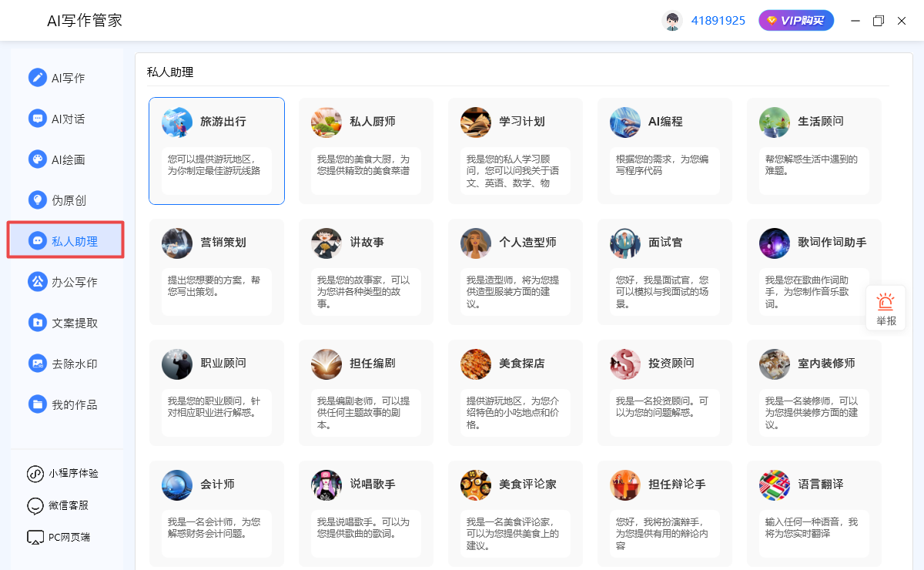Click the AI编程 description text
Viewport: 924px width, 570px height.
(x=662, y=165)
